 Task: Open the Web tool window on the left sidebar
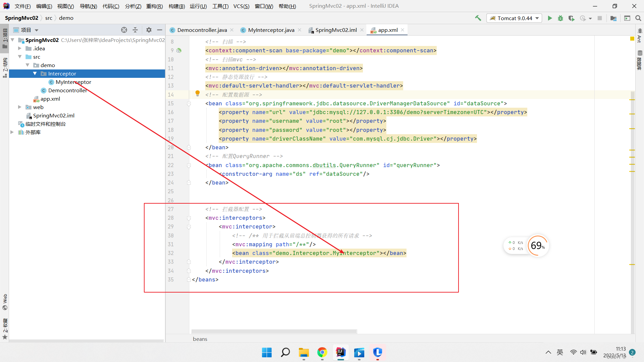5,302
